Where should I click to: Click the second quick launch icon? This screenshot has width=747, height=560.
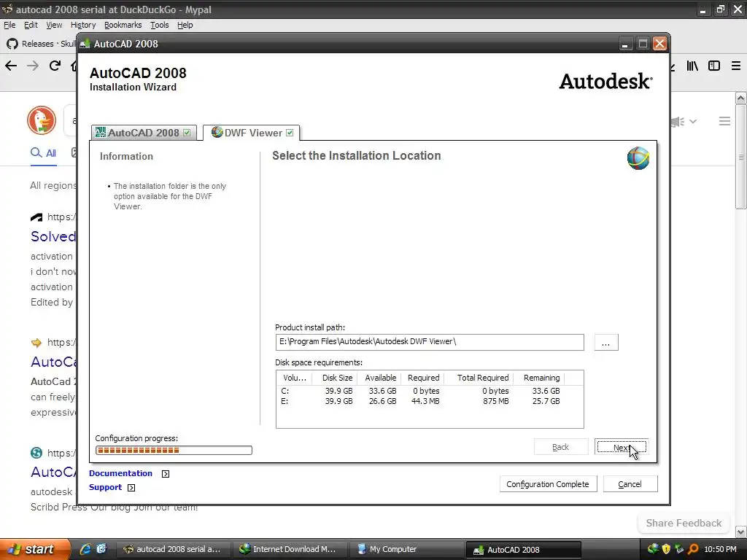click(101, 549)
